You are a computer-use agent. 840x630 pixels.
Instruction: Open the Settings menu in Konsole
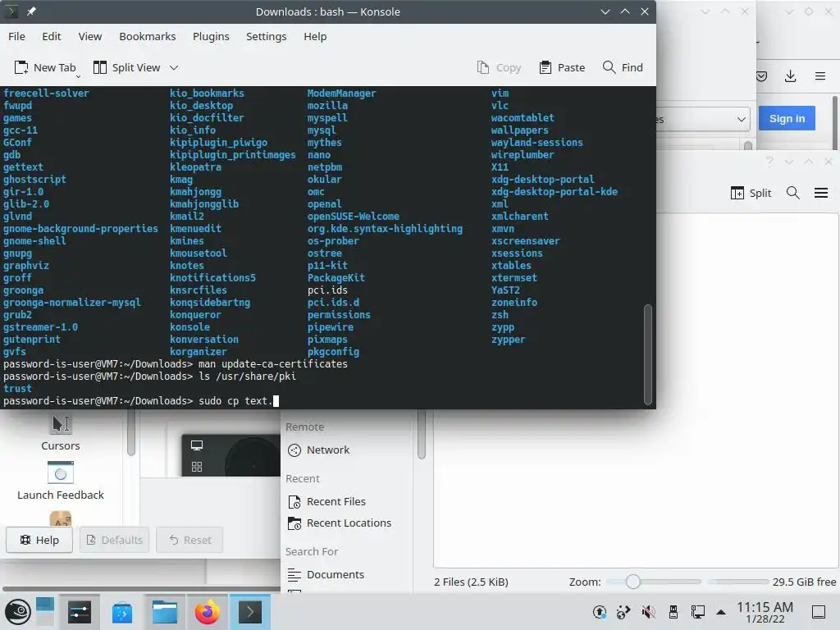[x=267, y=36]
